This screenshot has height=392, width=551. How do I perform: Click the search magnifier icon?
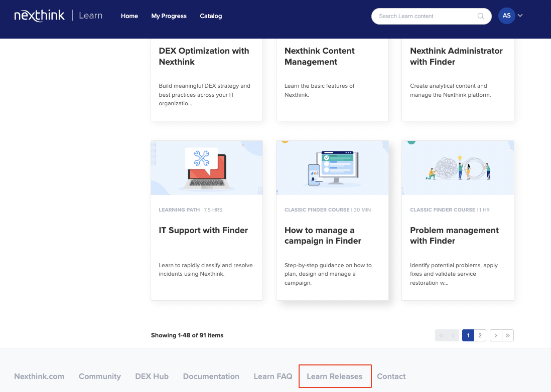point(481,16)
